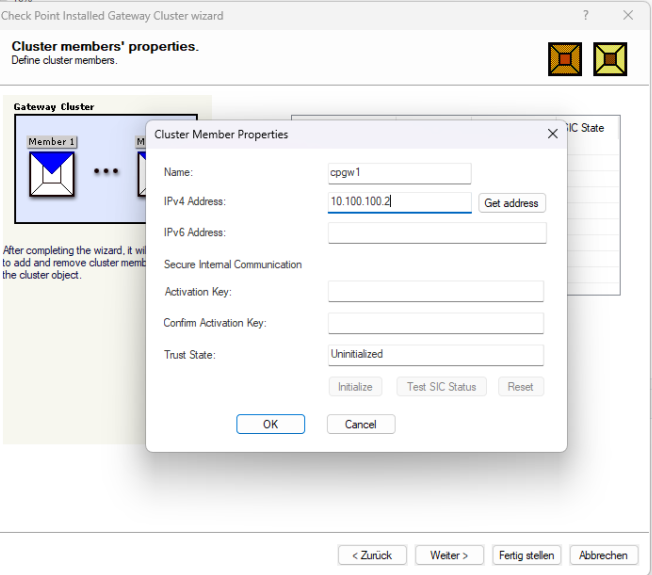Click the Reset button
The image size is (652, 575).
click(x=521, y=387)
